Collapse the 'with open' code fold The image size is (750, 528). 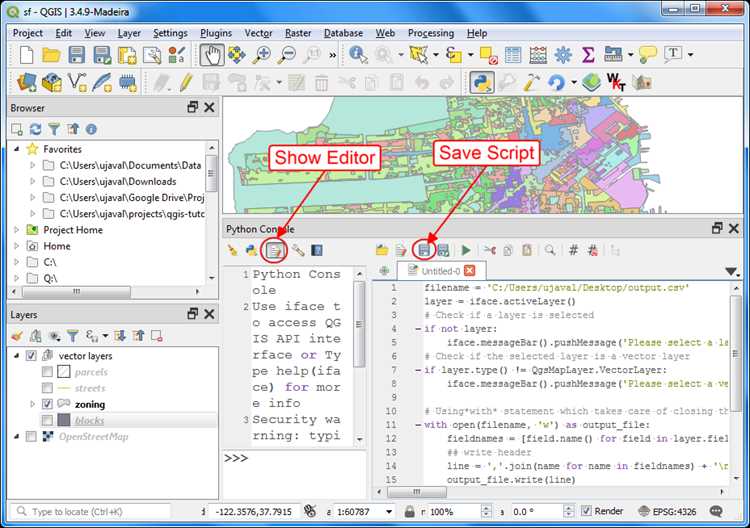(418, 425)
